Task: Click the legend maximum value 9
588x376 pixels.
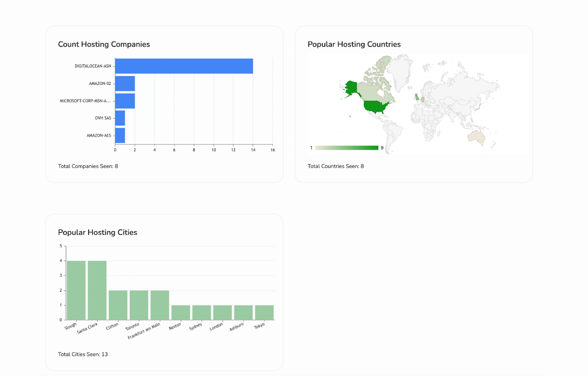Action: [382, 148]
